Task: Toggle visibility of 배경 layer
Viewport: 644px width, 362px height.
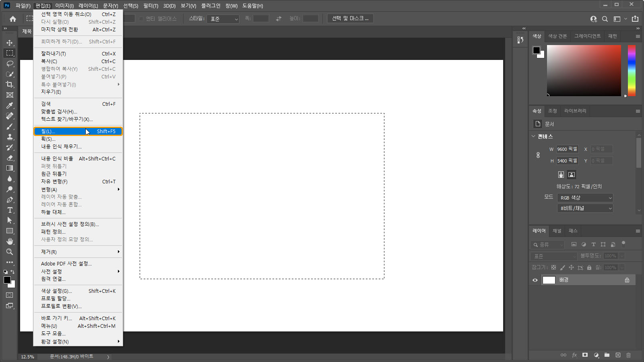Action: (535, 280)
